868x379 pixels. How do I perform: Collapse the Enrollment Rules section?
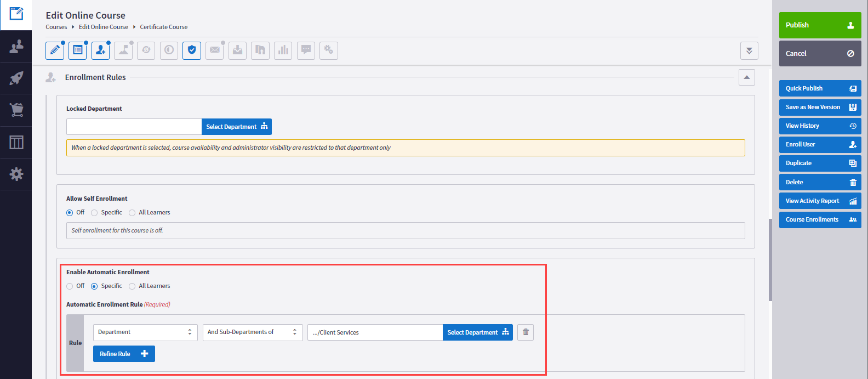click(x=746, y=77)
